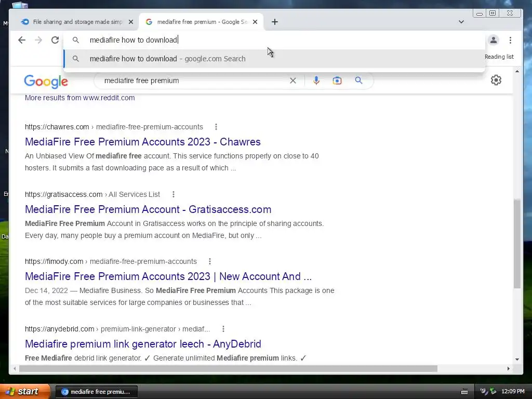Click the Google search input field
The image size is (532, 399).
(x=193, y=81)
